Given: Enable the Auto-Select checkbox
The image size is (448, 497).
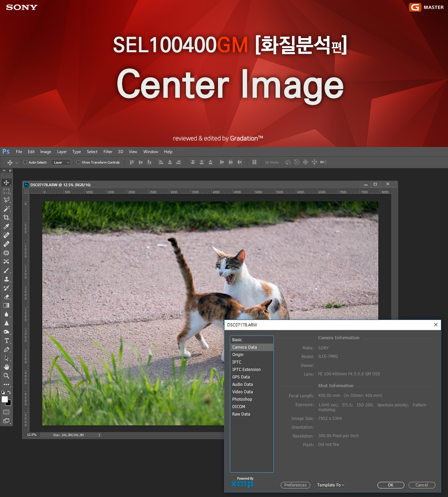Looking at the screenshot, I should tap(25, 162).
